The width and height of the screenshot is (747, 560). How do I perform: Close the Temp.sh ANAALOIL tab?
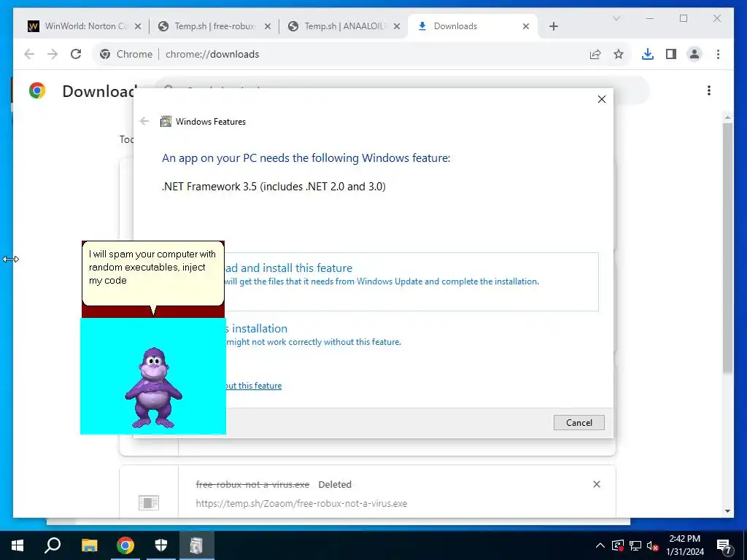(x=397, y=26)
